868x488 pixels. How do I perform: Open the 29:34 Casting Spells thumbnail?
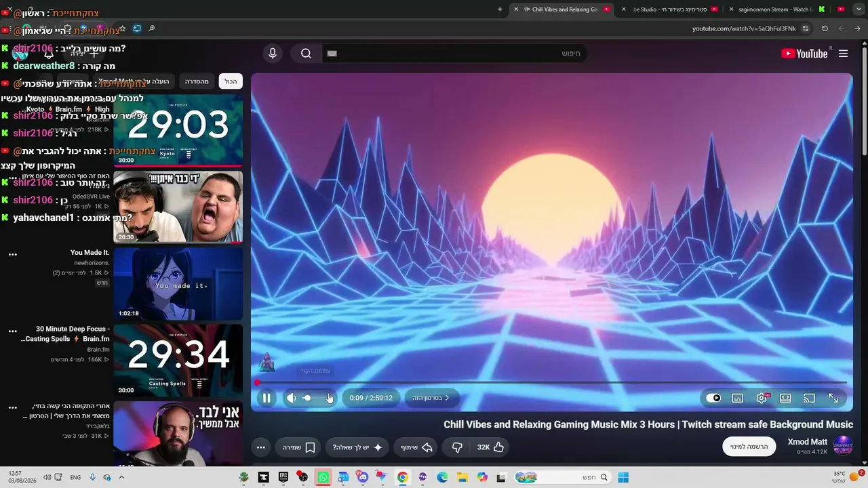[178, 360]
